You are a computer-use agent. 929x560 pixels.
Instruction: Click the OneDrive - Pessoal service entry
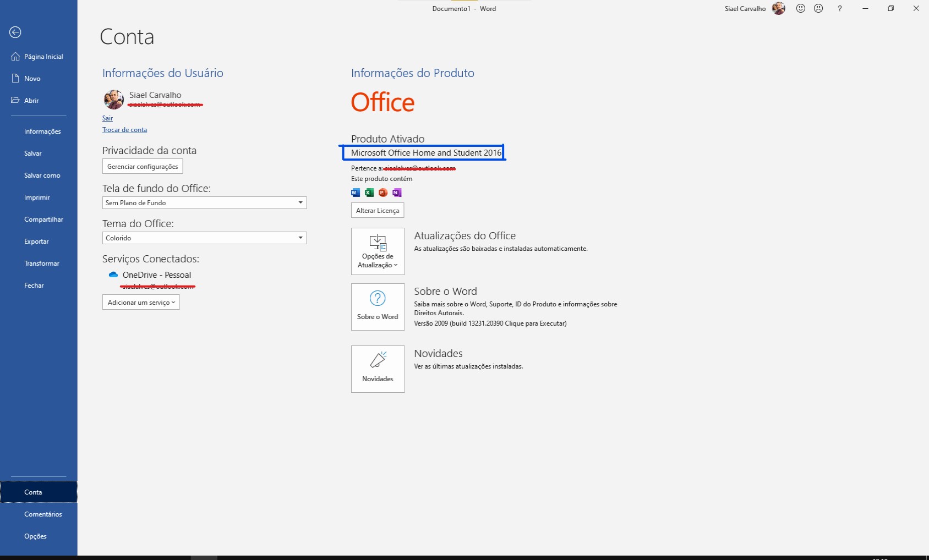(157, 275)
